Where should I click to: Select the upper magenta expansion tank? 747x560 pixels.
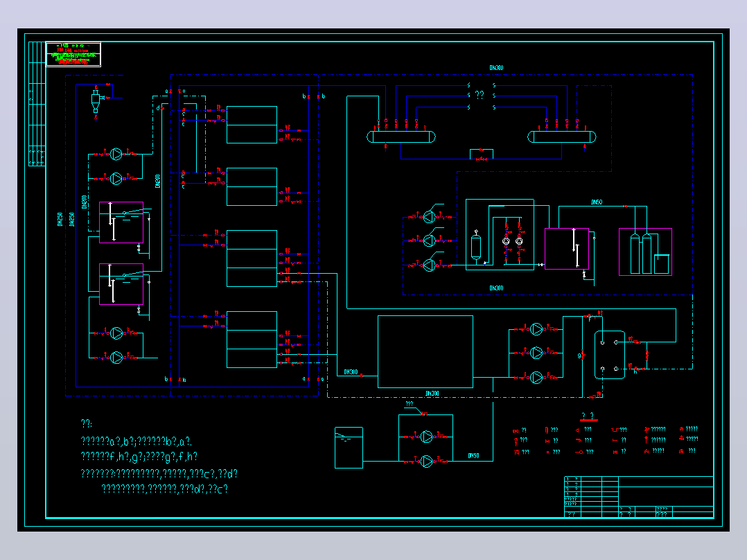click(x=121, y=222)
